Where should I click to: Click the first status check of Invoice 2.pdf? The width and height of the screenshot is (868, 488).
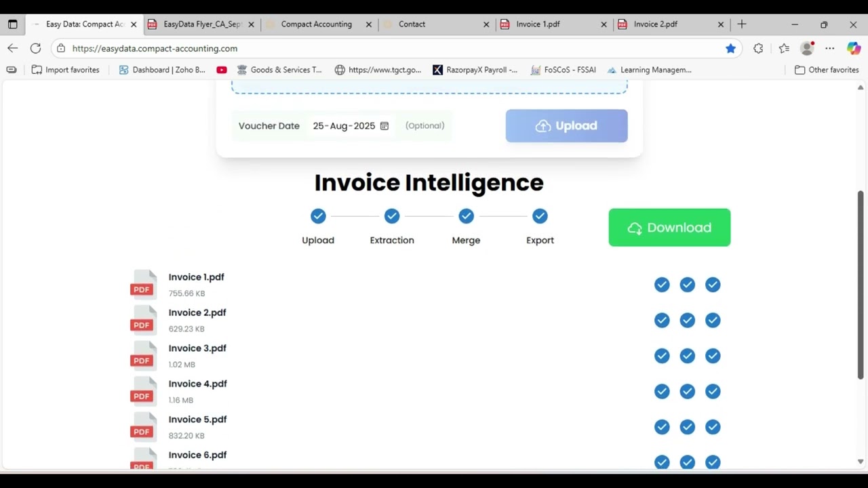pyautogui.click(x=662, y=321)
